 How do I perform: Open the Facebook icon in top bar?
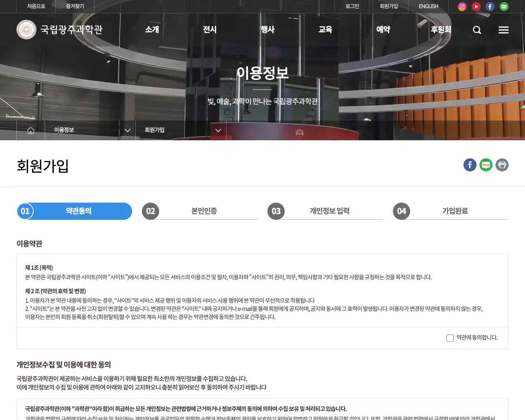point(490,6)
